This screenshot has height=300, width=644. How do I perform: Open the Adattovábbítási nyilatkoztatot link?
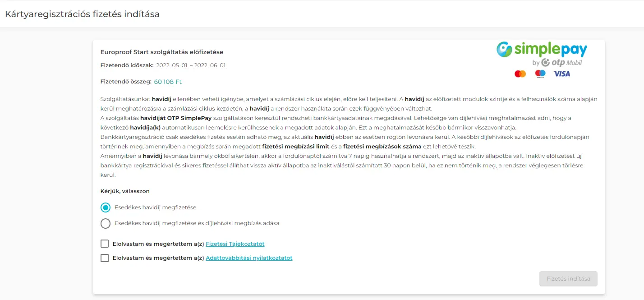point(249,258)
